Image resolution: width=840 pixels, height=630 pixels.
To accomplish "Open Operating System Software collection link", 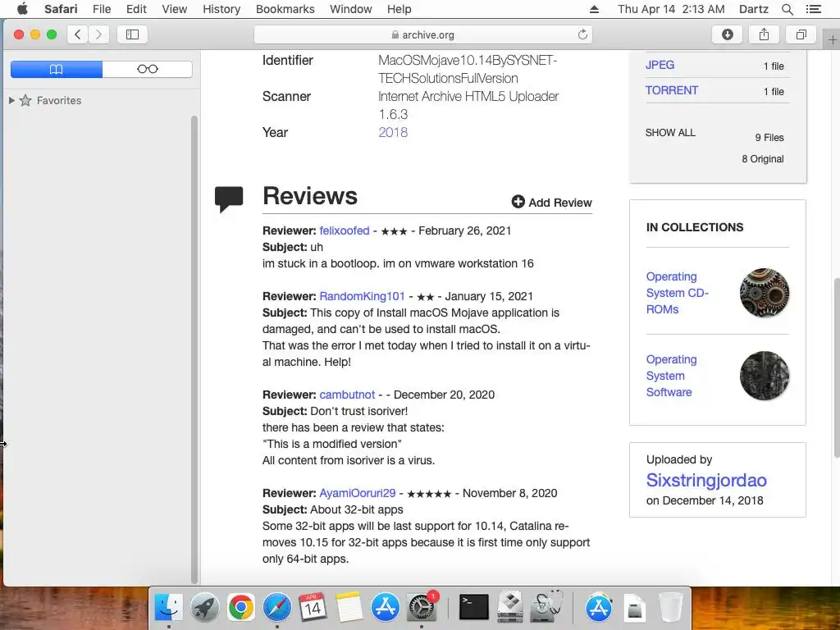I will (x=671, y=376).
